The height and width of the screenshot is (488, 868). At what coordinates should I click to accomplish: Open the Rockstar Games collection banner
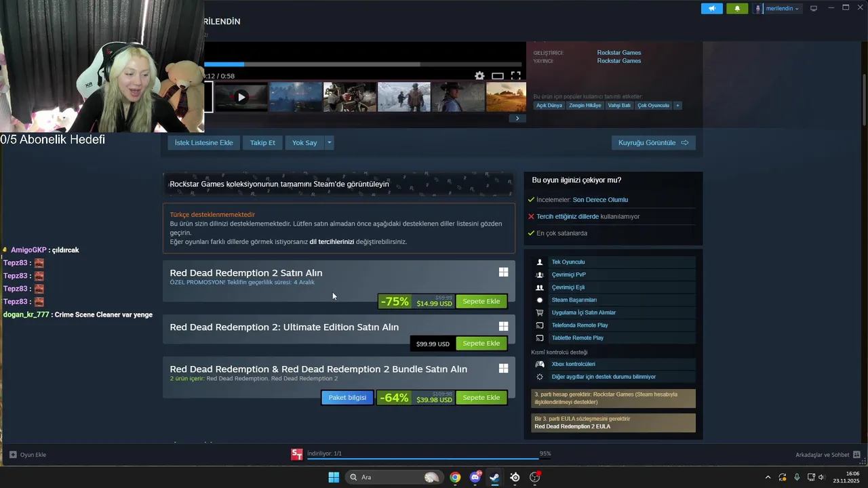point(338,184)
